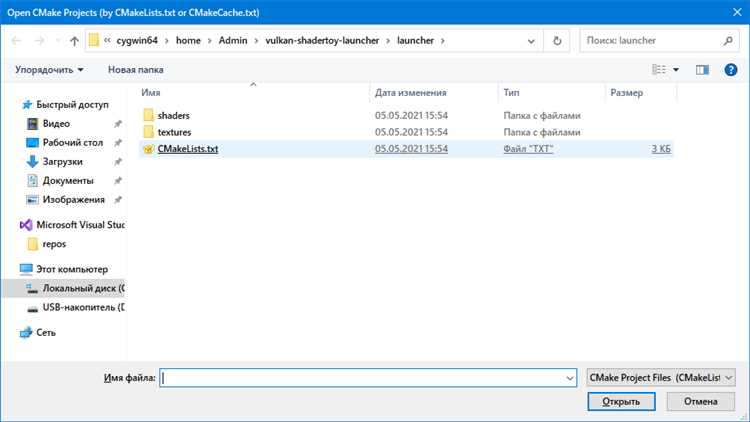
Task: Open the CMake Project Files filter dropdown
Action: [661, 378]
